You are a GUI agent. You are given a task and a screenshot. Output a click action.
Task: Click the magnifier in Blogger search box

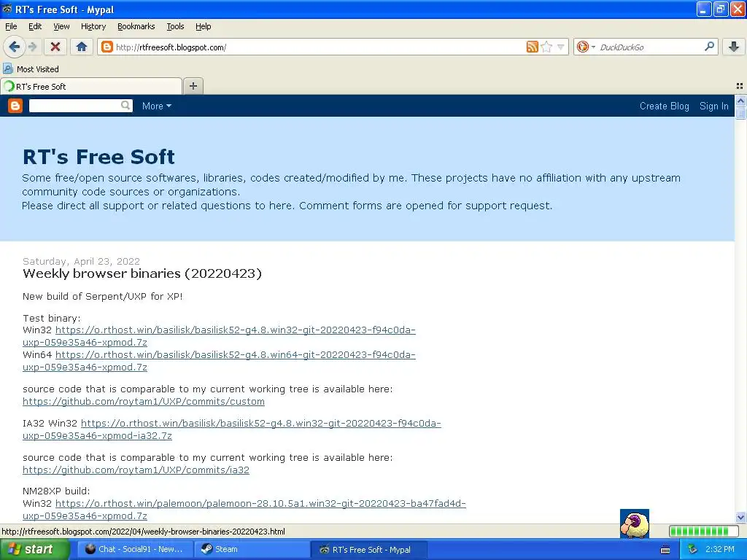(x=125, y=106)
